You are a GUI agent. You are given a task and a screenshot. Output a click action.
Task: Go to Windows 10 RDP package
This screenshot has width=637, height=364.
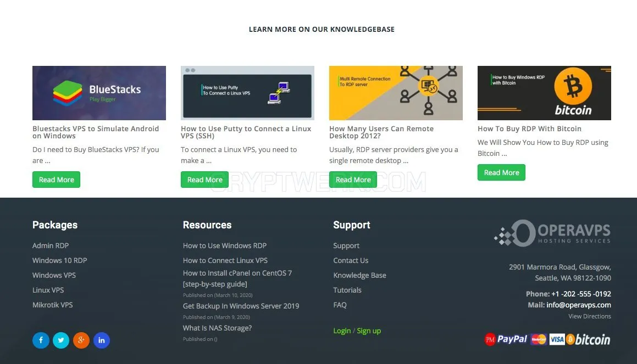60,260
